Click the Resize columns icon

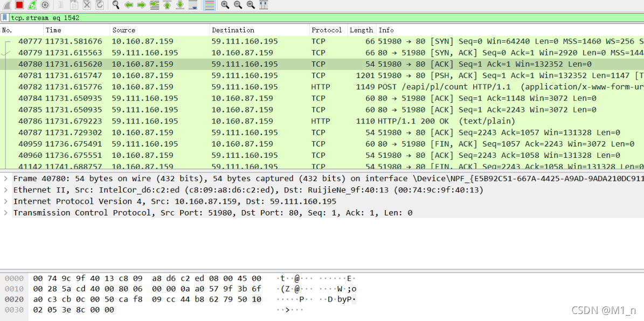pos(264,5)
